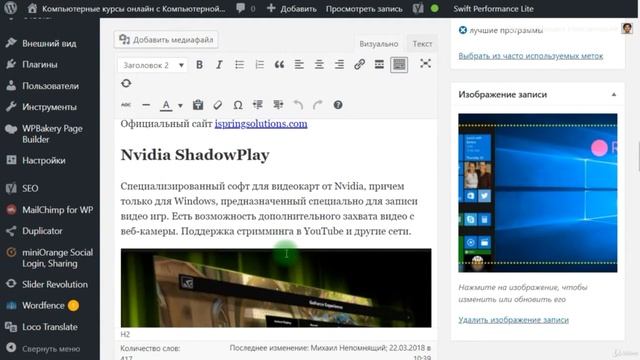Screen dimensions: 640x360
Task: Switch to the Текст editor tab
Action: [x=422, y=44]
